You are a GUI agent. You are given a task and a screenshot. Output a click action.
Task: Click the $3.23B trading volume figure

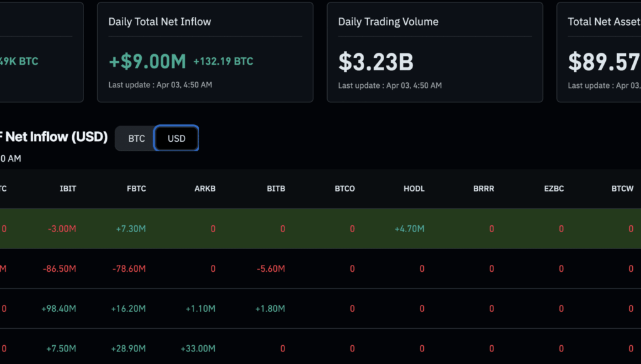[x=375, y=62]
